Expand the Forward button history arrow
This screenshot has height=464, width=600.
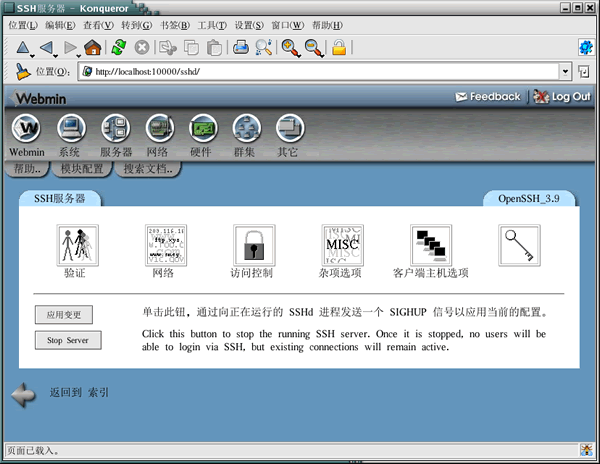click(x=79, y=56)
